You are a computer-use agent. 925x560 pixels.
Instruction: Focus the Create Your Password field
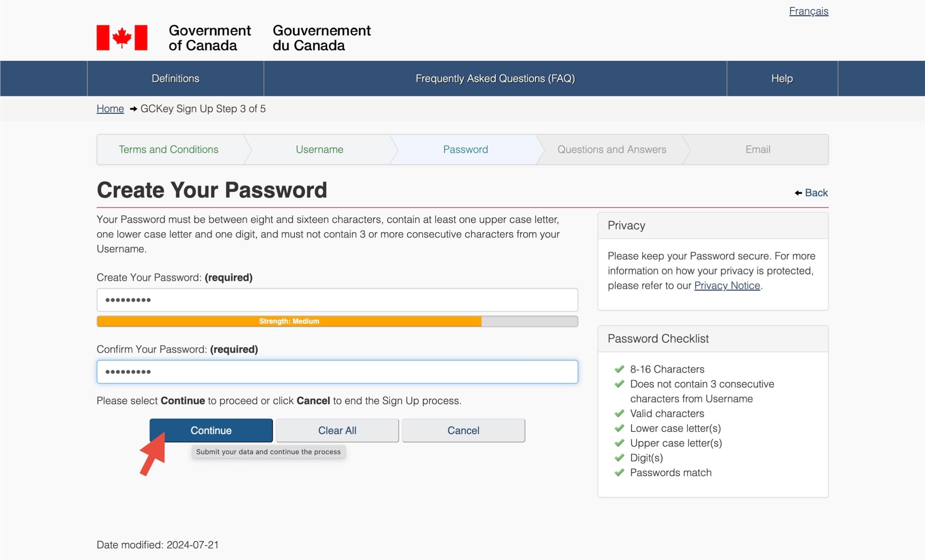coord(337,300)
